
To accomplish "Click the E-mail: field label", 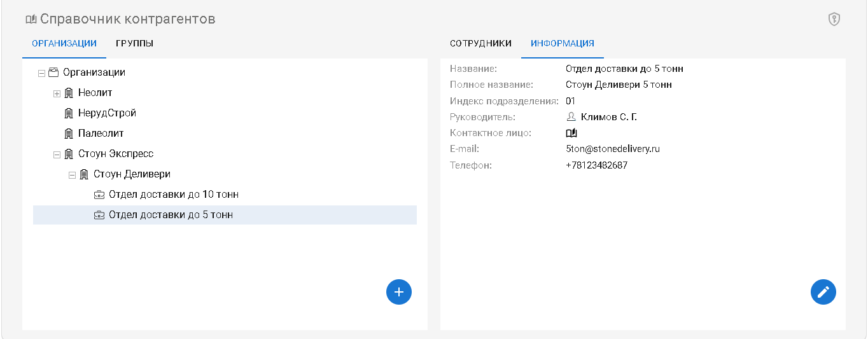I will pos(464,149).
